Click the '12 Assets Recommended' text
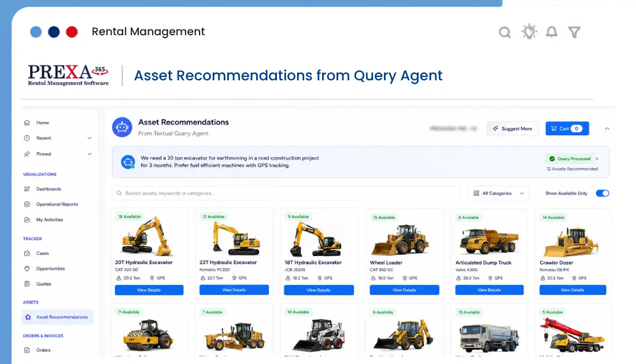 572,169
